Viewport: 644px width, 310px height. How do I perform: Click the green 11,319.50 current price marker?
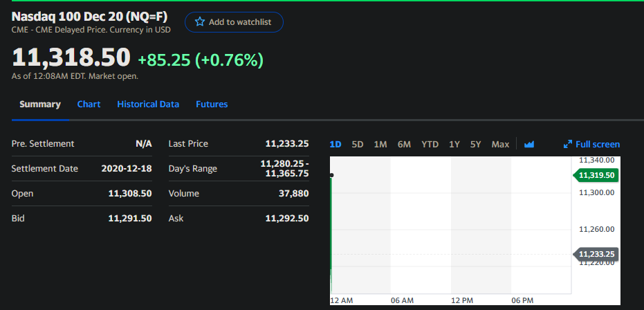coord(596,176)
